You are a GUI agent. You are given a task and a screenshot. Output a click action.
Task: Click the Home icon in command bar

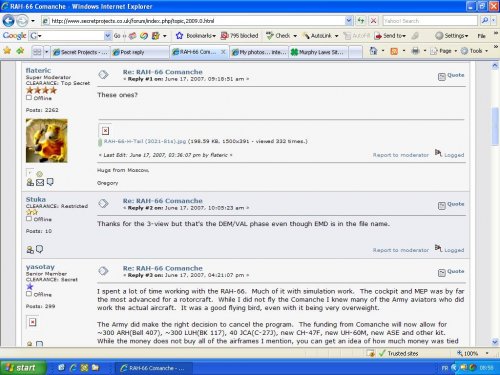[x=373, y=51]
